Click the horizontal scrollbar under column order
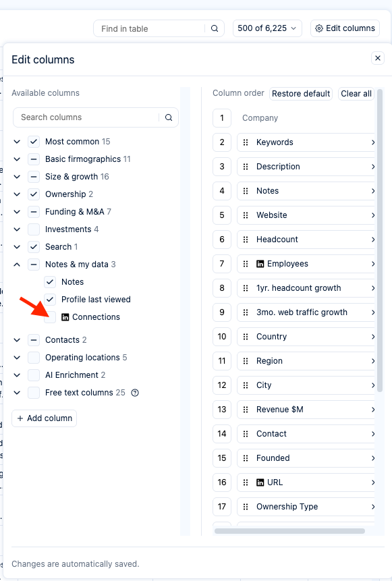The height and width of the screenshot is (581, 392). [289, 531]
